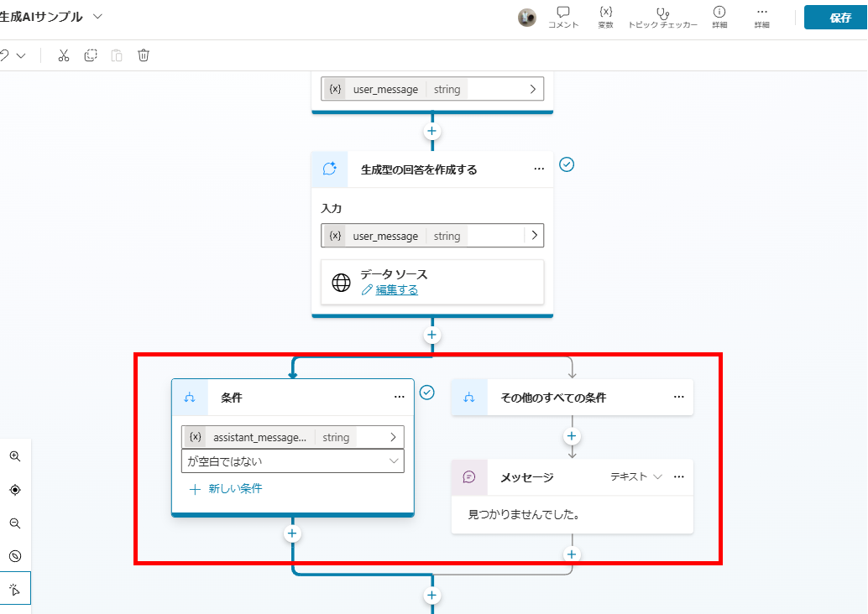Viewport: 868px width, 614px height.
Task: Add a node below 生成型の回答を作成する with plus
Action: (x=431, y=334)
